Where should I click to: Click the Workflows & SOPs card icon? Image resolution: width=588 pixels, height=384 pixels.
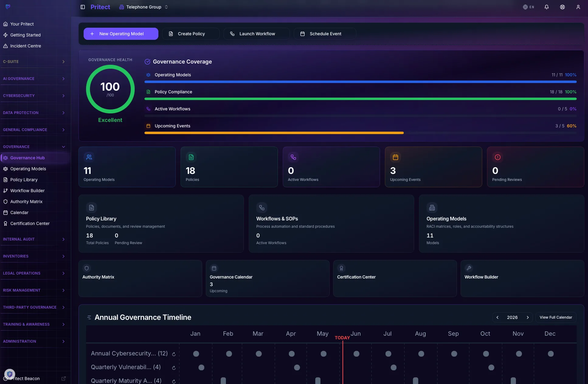262,208
